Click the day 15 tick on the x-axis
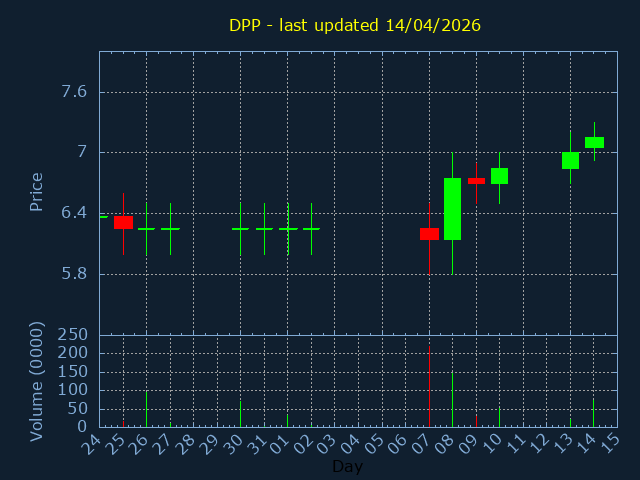 (x=610, y=442)
